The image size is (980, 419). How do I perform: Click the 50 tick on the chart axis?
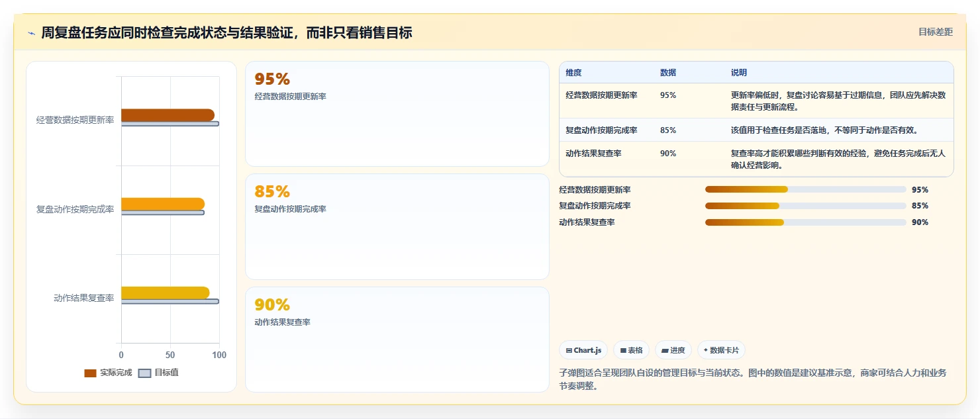coord(170,355)
